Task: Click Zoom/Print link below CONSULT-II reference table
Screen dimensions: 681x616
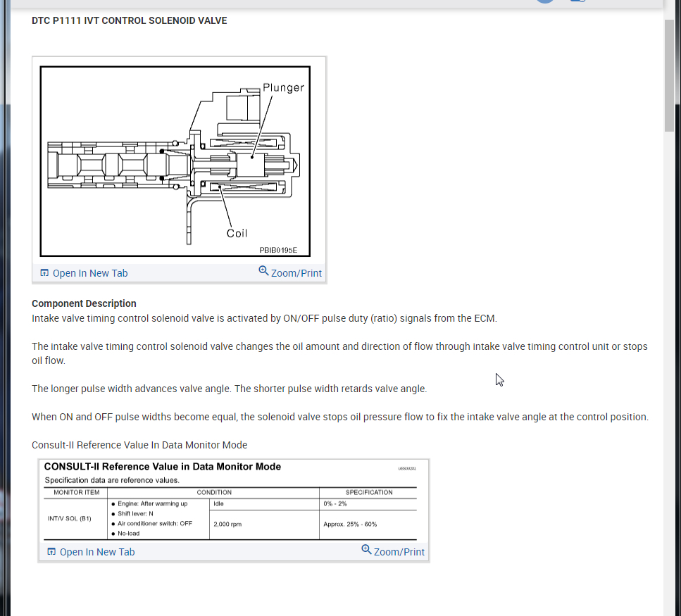Action: pos(393,551)
